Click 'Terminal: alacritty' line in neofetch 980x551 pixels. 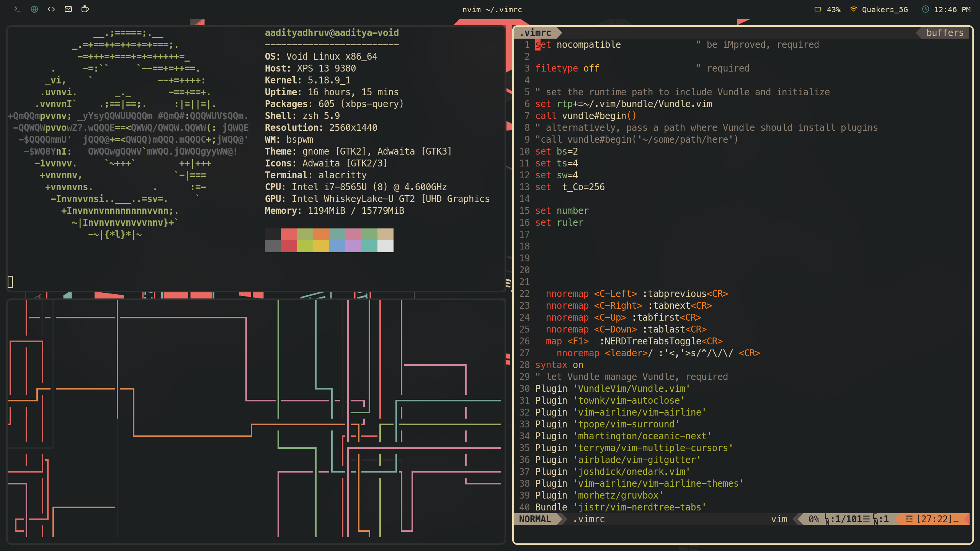point(316,175)
